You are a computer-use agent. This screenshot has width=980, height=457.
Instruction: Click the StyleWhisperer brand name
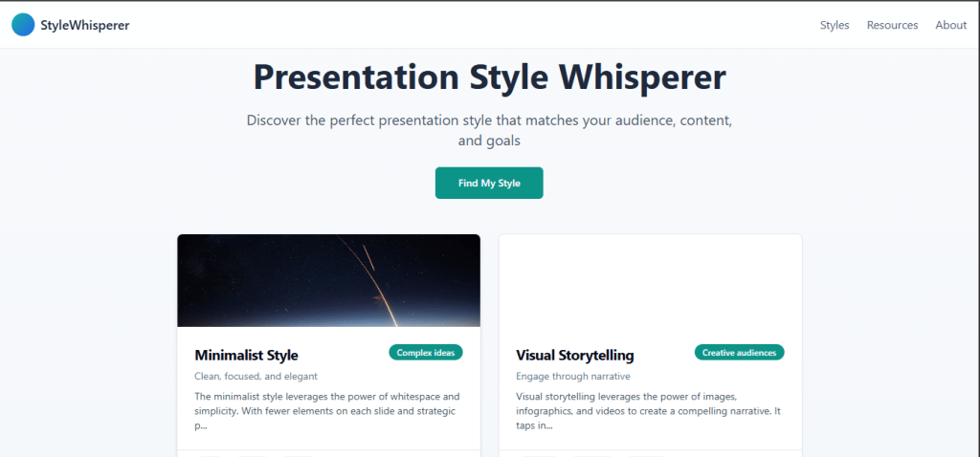[84, 25]
